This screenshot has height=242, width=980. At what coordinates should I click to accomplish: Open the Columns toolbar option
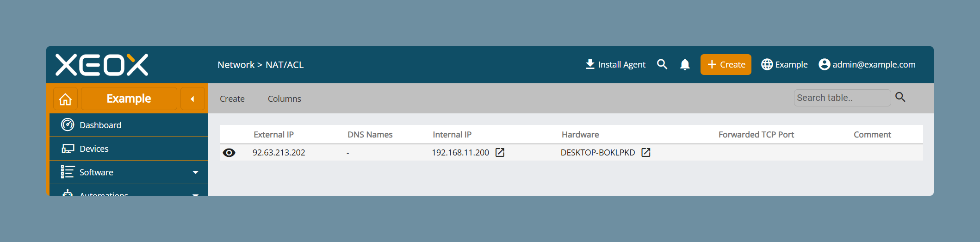coord(285,99)
